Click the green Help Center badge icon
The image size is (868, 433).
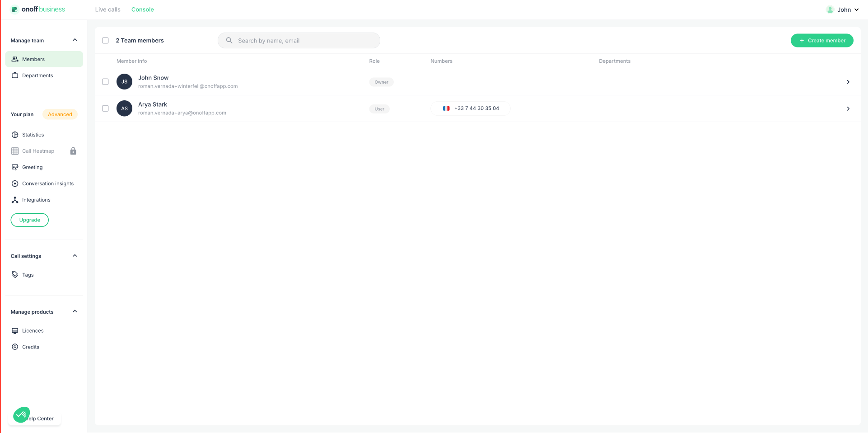point(21,414)
